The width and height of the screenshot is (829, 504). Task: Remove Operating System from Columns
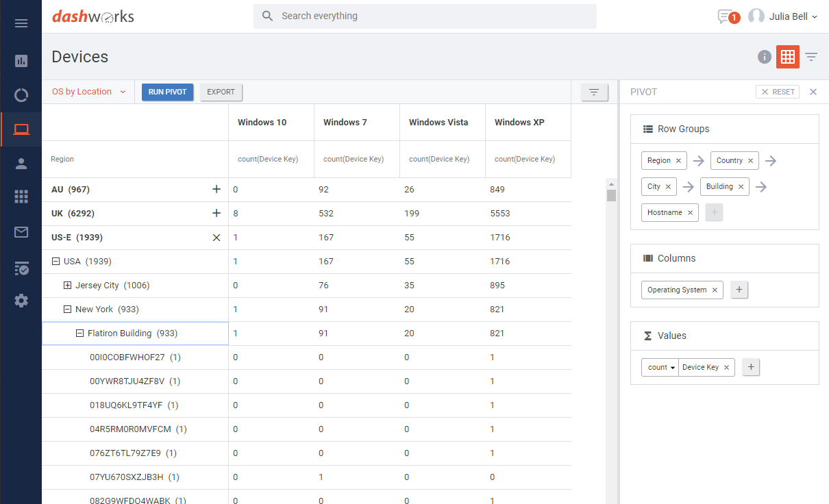(715, 290)
